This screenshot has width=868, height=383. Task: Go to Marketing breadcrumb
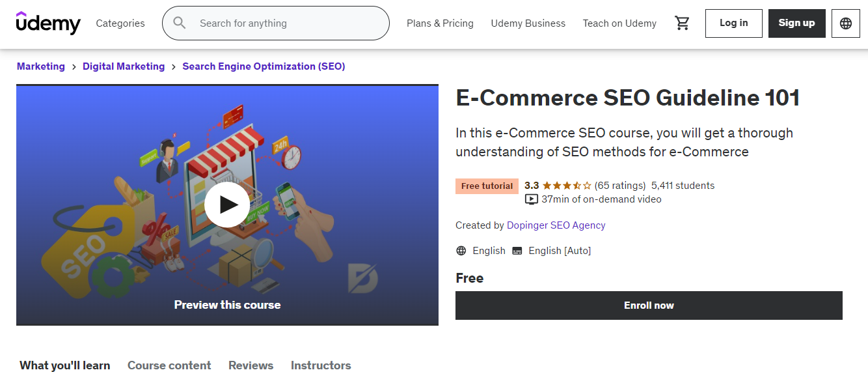[41, 66]
